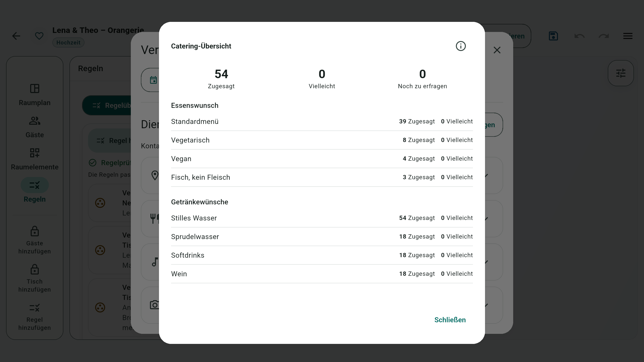
Task: Select the Wein row
Action: click(x=322, y=274)
